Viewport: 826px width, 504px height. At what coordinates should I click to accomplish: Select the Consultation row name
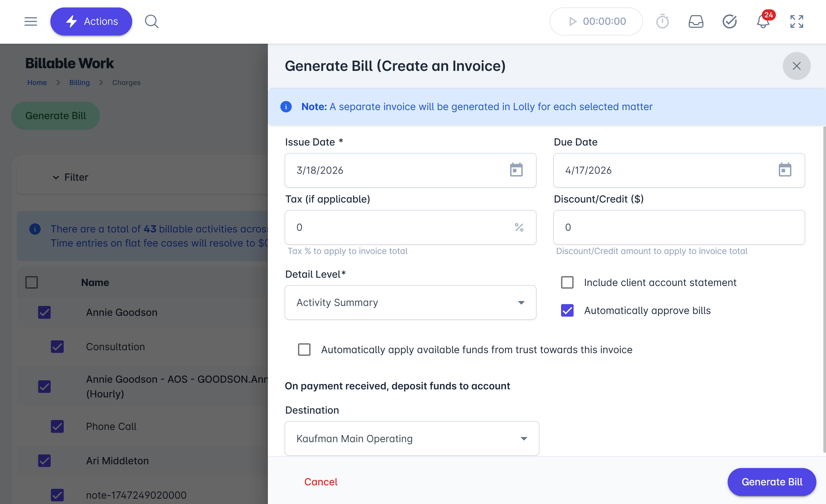(x=115, y=347)
